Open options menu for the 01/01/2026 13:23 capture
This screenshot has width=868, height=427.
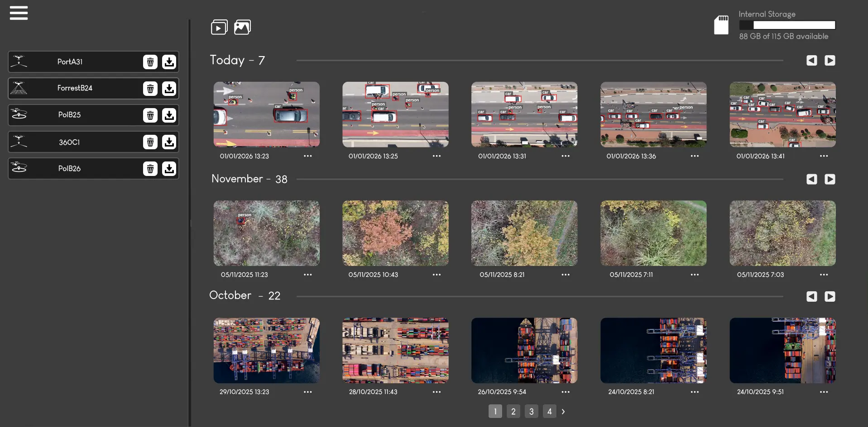pyautogui.click(x=308, y=156)
